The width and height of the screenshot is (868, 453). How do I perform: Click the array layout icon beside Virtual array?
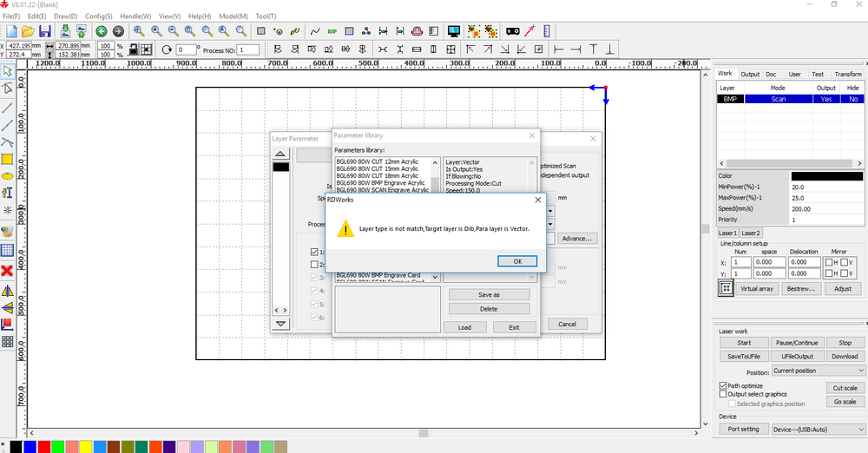tap(726, 288)
